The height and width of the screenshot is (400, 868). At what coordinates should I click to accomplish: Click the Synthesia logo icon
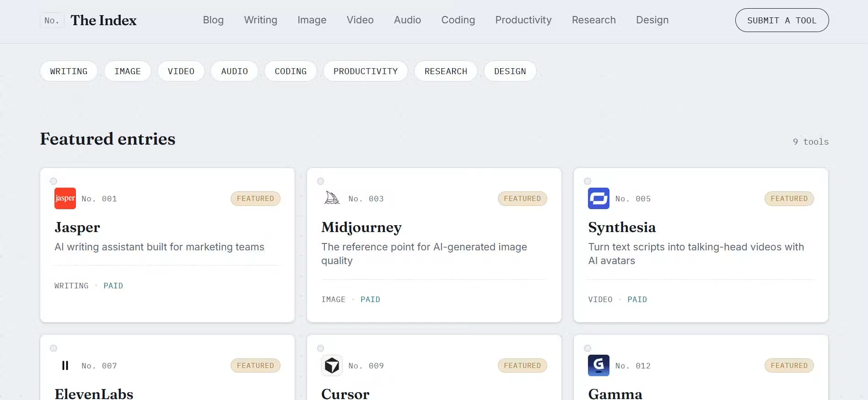point(598,199)
